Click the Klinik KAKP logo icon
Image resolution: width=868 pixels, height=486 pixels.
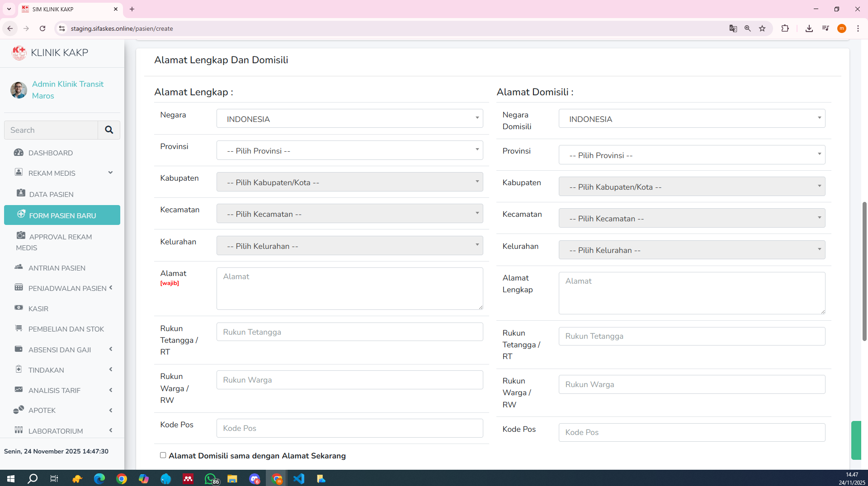pyautogui.click(x=19, y=53)
